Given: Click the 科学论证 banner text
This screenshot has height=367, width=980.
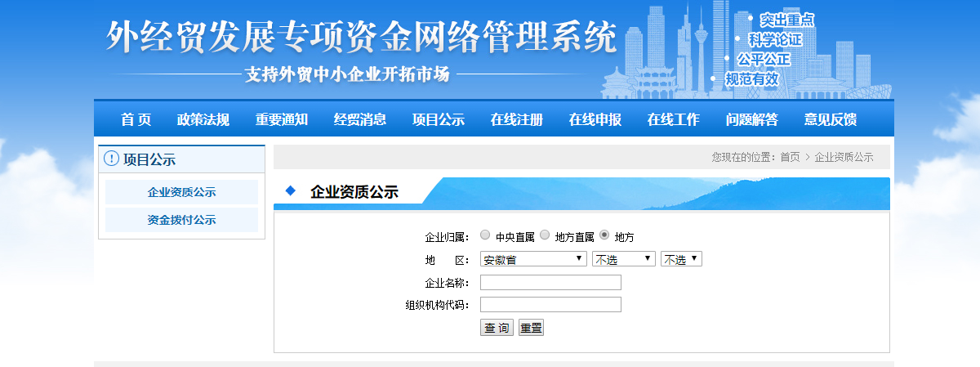Looking at the screenshot, I should [775, 39].
